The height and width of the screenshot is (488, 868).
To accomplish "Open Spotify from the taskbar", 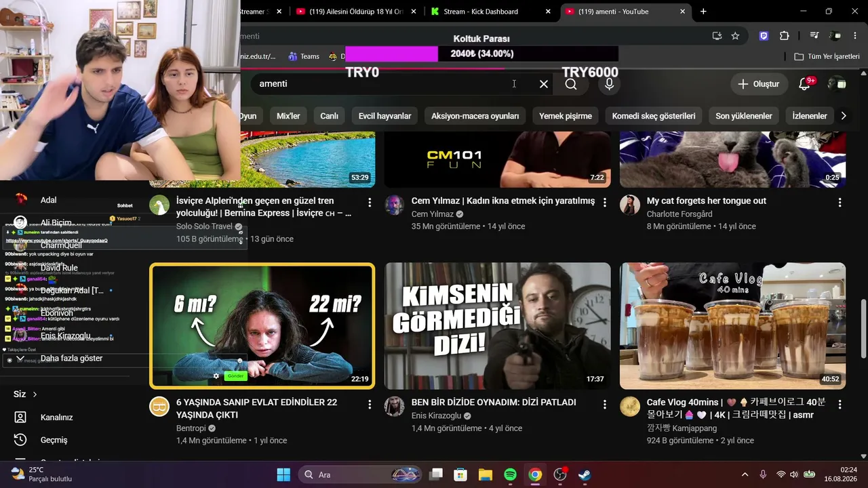I will [511, 474].
